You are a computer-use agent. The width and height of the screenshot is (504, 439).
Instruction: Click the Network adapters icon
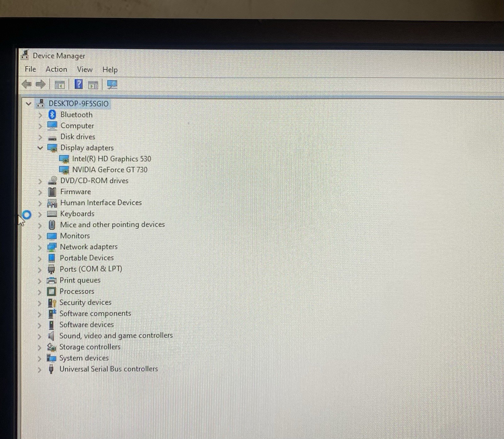[x=52, y=247]
